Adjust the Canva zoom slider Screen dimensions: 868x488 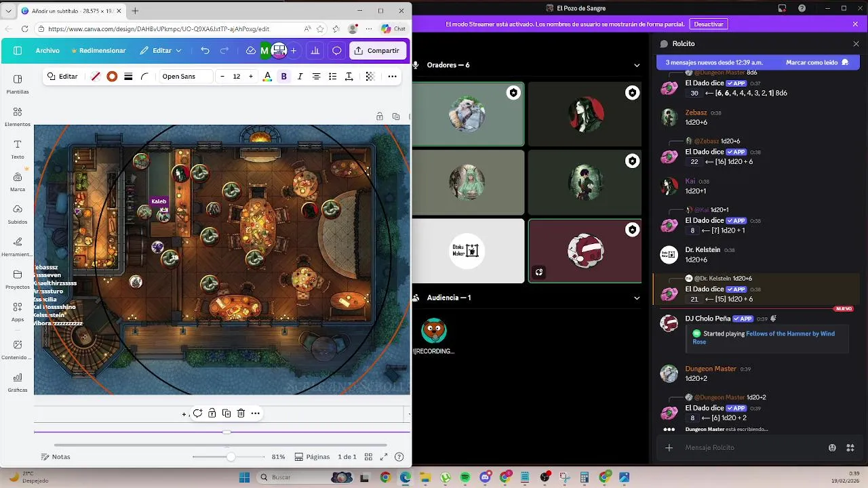231,457
